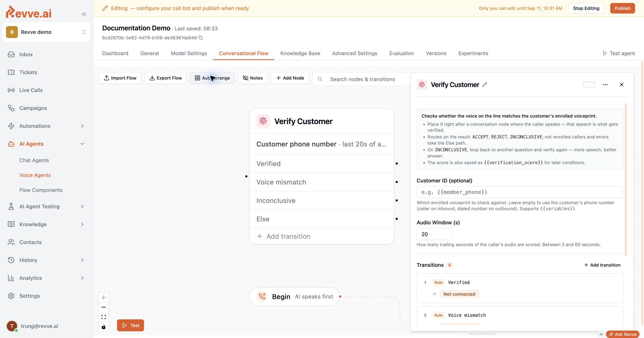
Task: Open the Experiments tab
Action: (473, 53)
